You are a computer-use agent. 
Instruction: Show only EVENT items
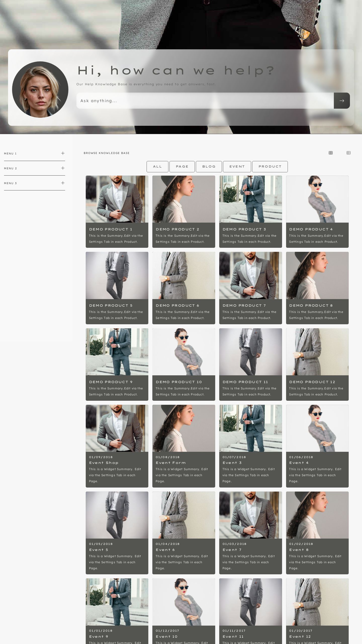(x=237, y=167)
